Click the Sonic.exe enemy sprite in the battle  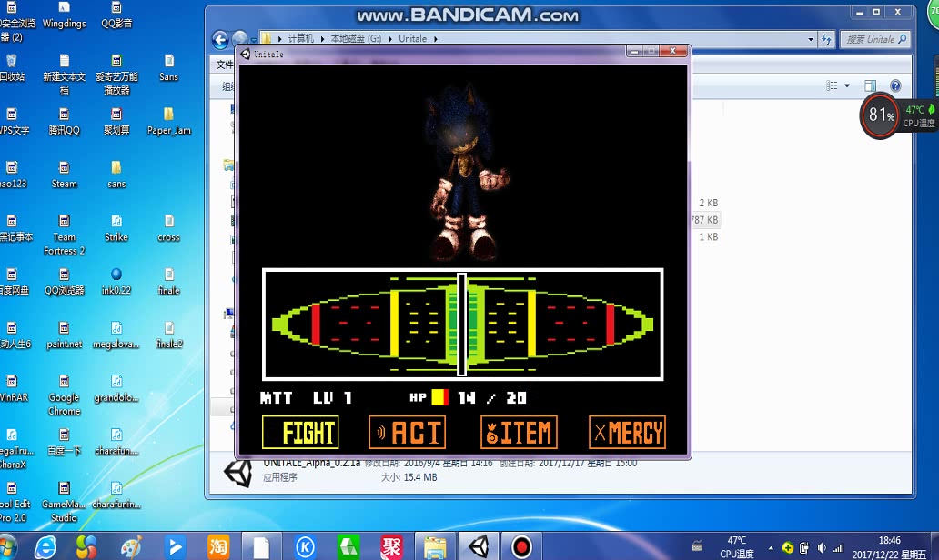pos(467,174)
